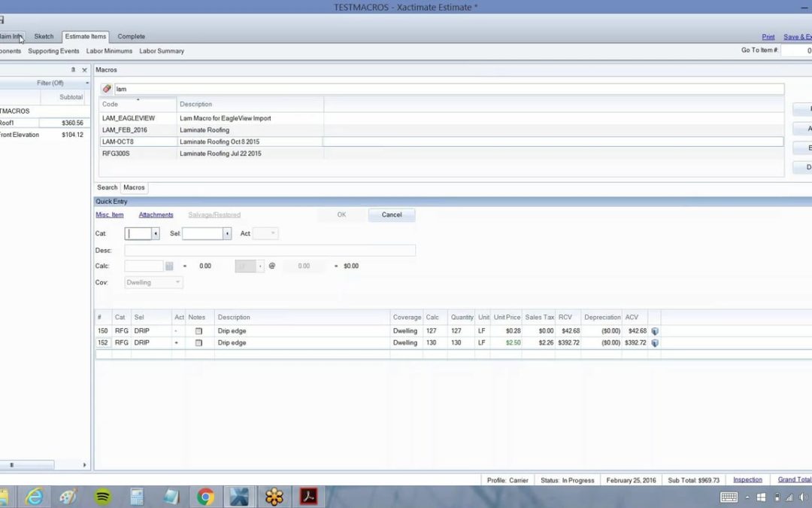Click the $360.56 subtotal cell

64,123
